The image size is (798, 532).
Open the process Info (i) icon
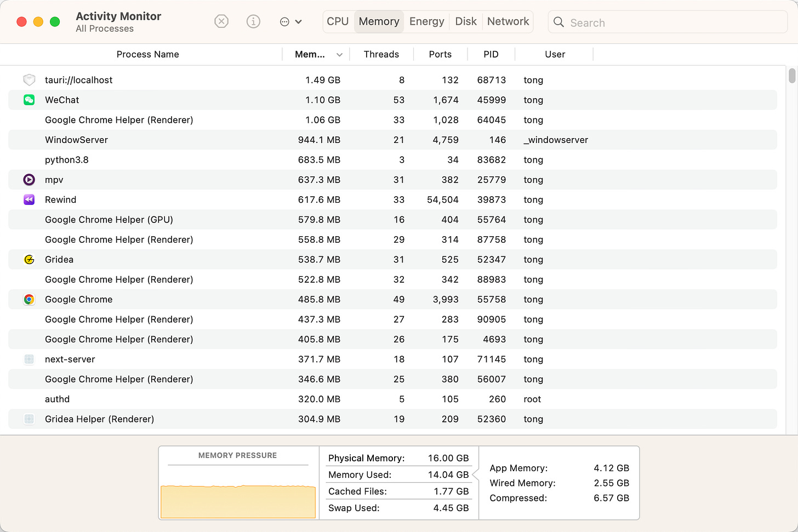[253, 21]
